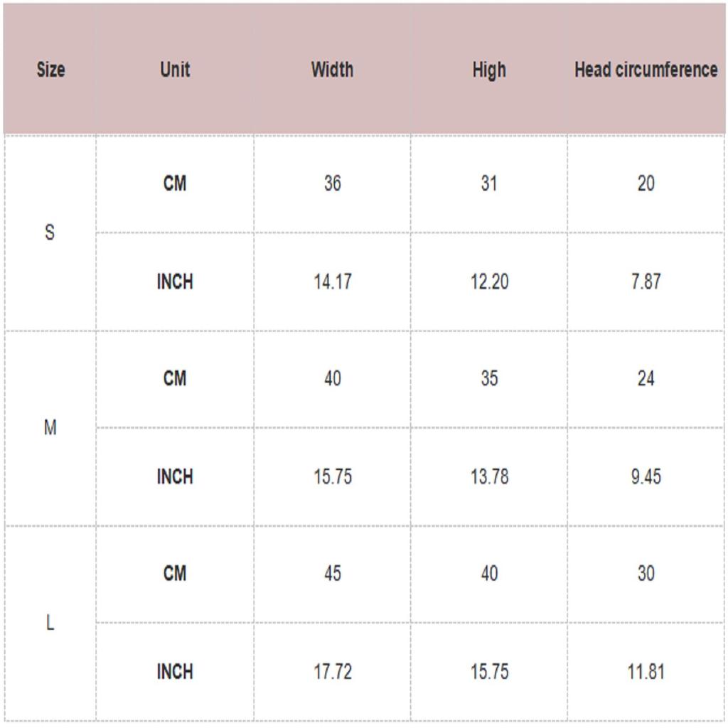Viewport: 728px width, 728px height.
Task: Click width value 36 for size S
Action: [332, 183]
